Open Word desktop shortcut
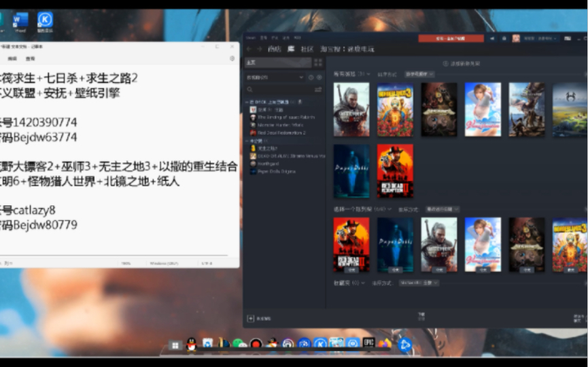Screen dimensions: 588x367 coord(20,22)
